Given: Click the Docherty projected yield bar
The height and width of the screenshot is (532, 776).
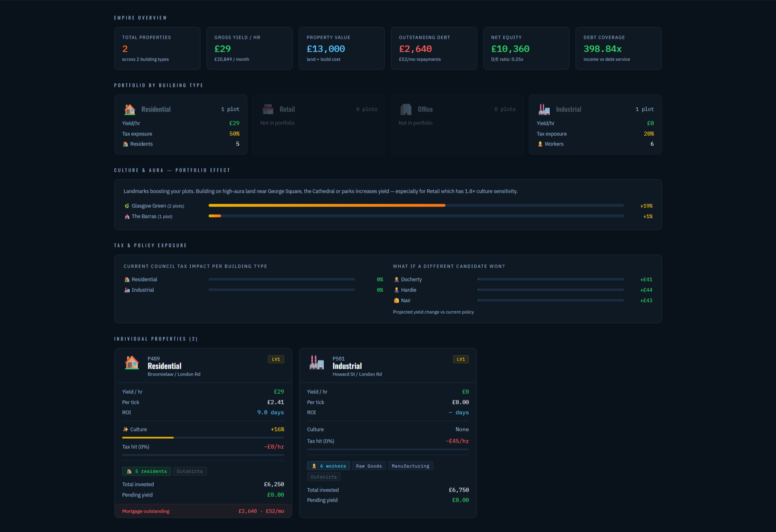Looking at the screenshot, I should coord(550,279).
